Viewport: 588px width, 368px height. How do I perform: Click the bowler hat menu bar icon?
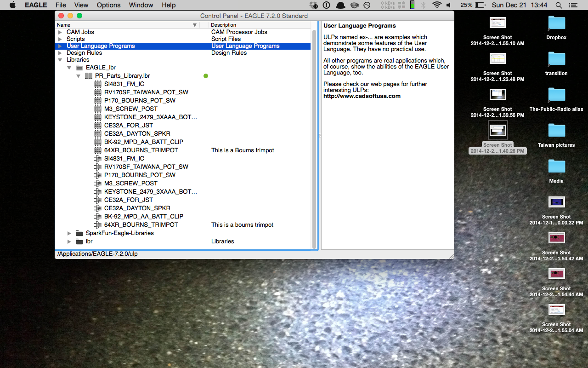(x=340, y=5)
